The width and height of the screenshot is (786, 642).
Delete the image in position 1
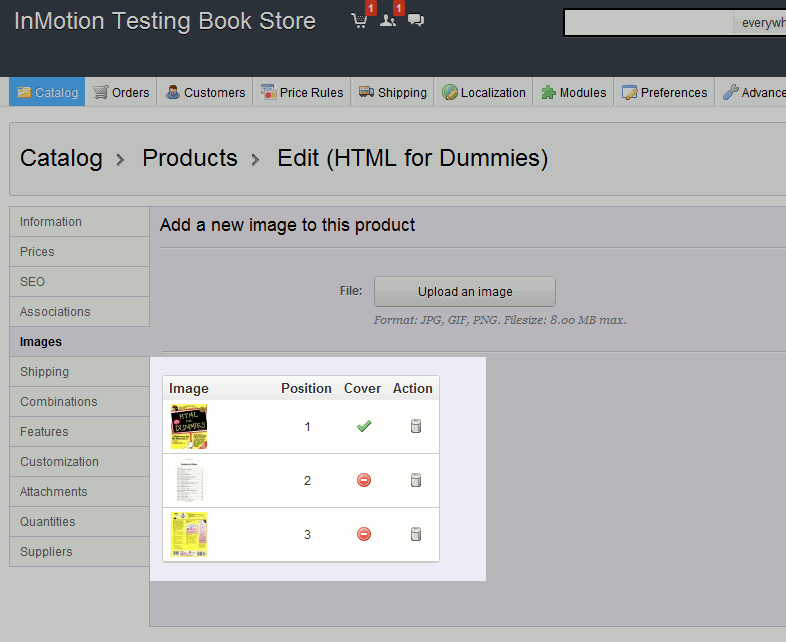point(416,427)
